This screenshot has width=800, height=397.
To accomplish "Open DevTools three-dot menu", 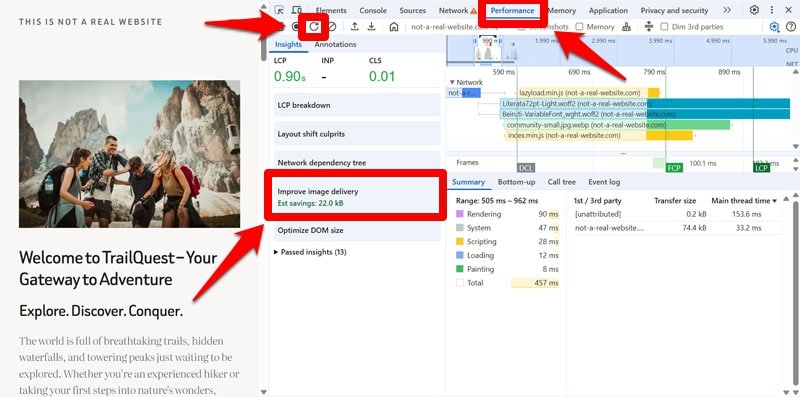I will tap(771, 10).
